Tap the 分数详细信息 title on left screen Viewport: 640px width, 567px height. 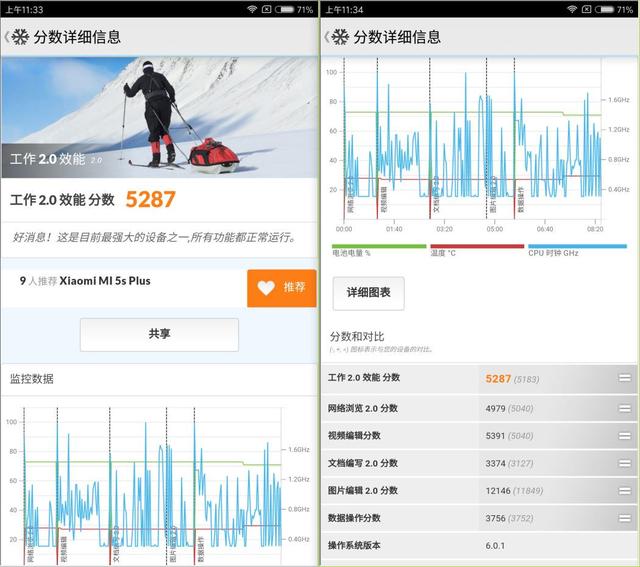[x=77, y=37]
